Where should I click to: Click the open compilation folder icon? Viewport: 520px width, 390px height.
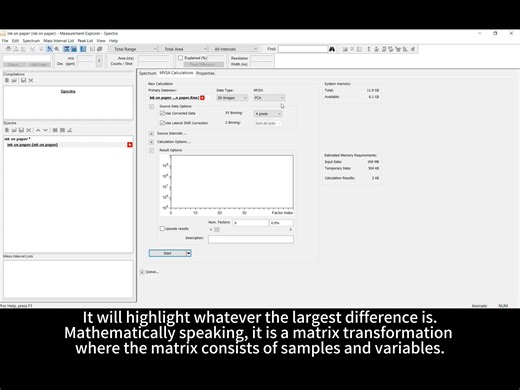14,80
